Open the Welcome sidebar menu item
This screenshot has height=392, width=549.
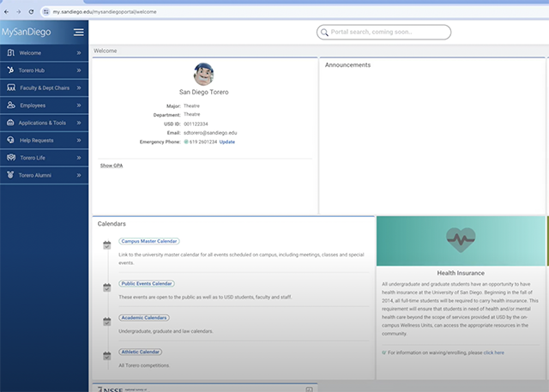coord(44,53)
